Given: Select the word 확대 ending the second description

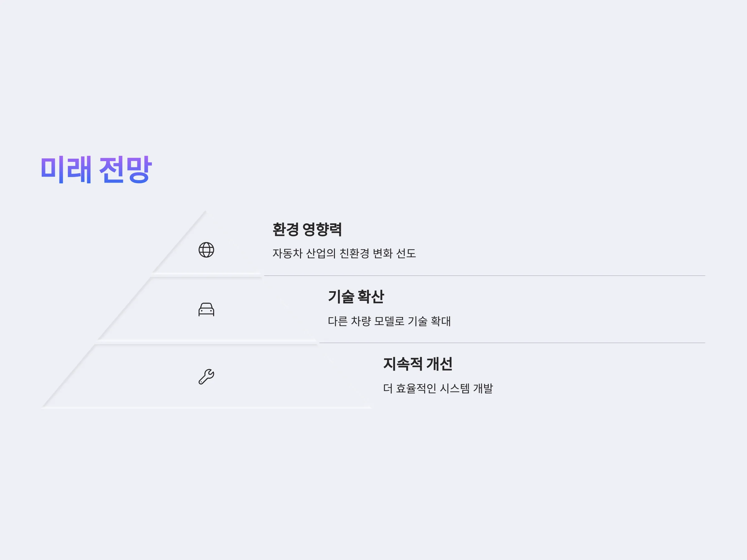Looking at the screenshot, I should click(x=441, y=321).
